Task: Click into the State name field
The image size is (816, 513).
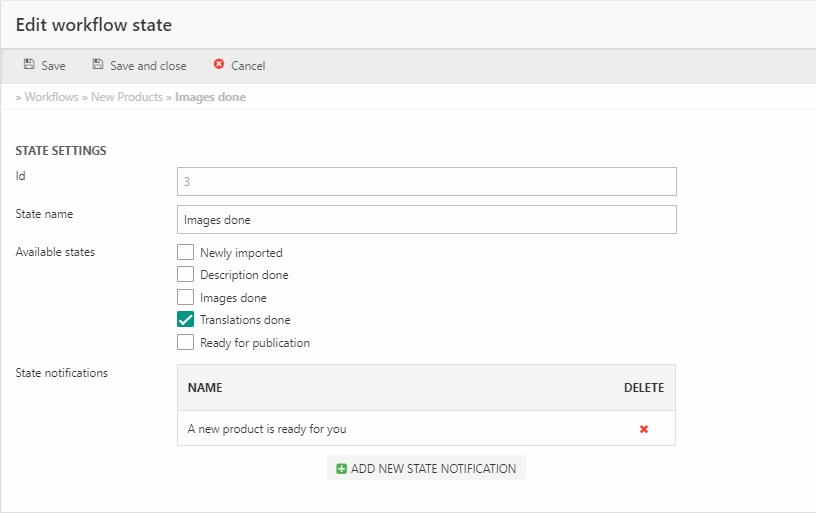Action: pyautogui.click(x=426, y=219)
